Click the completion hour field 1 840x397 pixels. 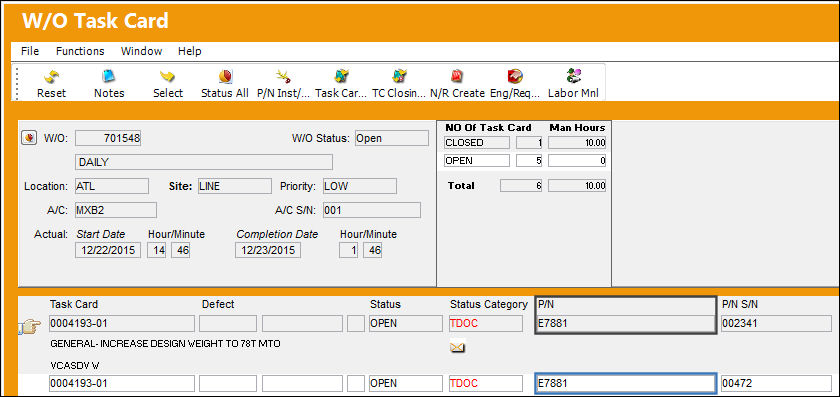pos(348,250)
